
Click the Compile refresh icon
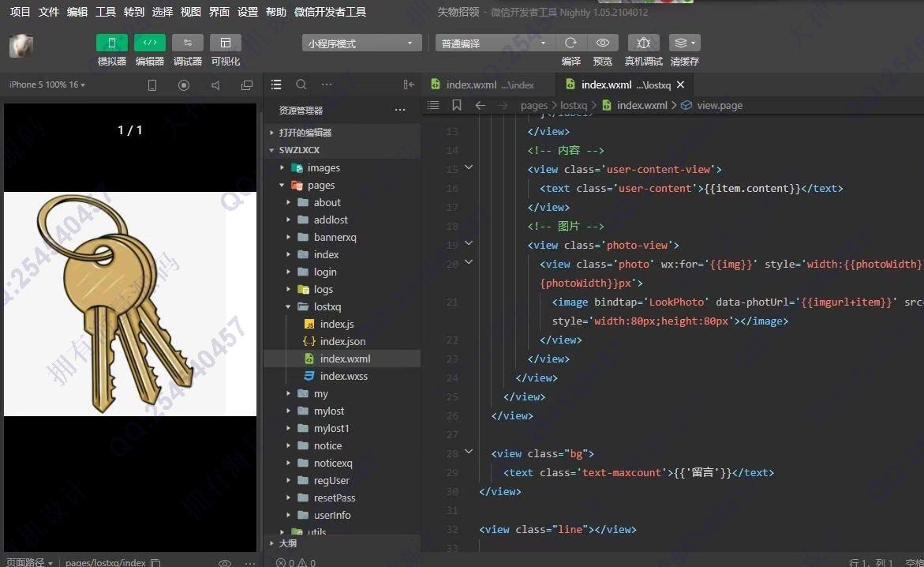point(570,43)
